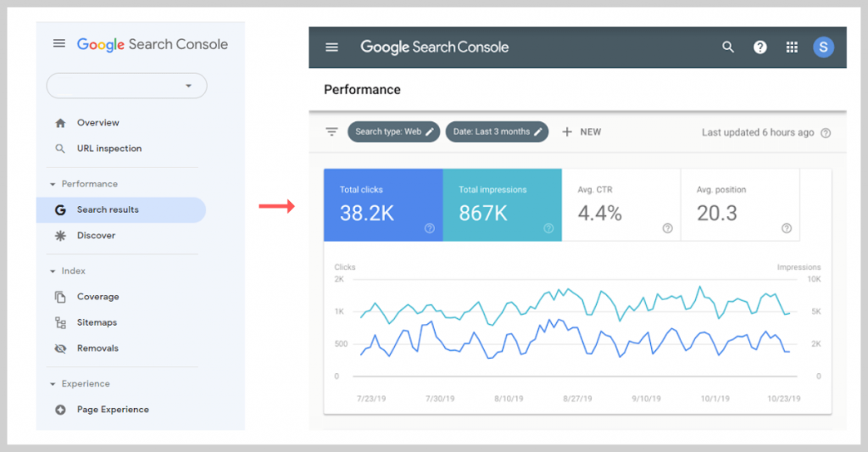Edit the Date: Last 3 months chip
This screenshot has width=868, height=452.
[497, 131]
